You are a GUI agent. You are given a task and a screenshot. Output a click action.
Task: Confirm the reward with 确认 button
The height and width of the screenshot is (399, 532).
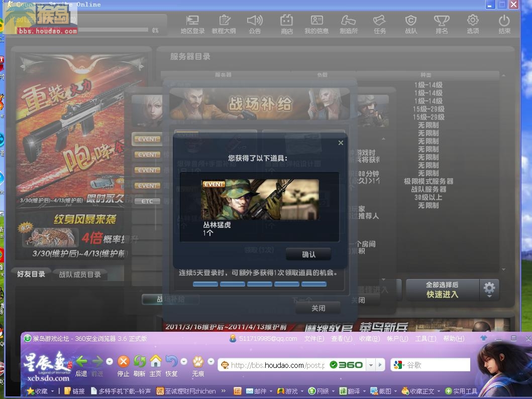[308, 254]
